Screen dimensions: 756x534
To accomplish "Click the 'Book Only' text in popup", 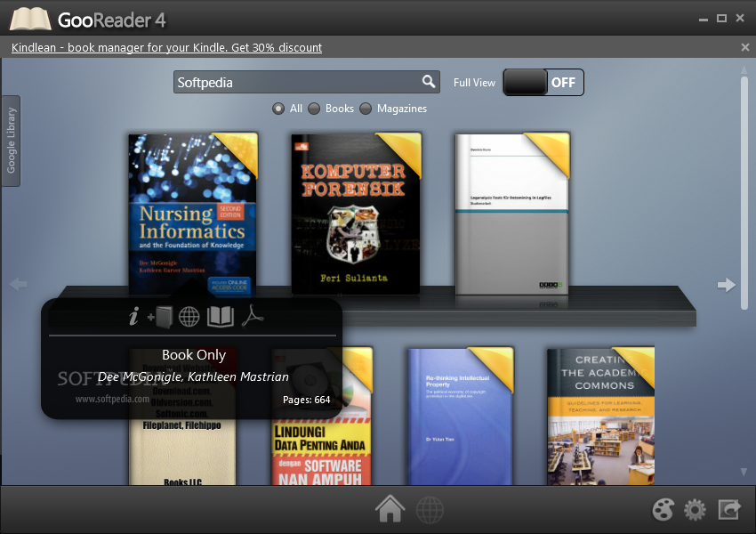I will click(x=194, y=355).
